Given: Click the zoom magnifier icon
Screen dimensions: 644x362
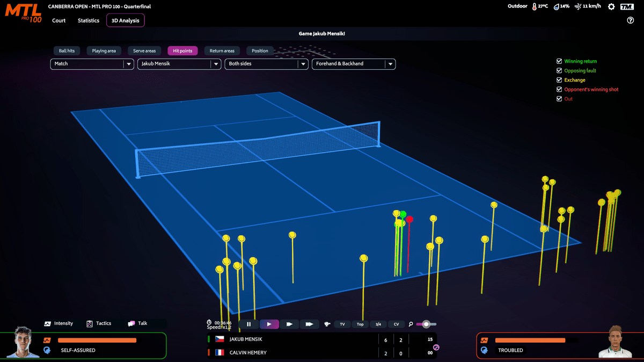Looking at the screenshot, I should 411,324.
